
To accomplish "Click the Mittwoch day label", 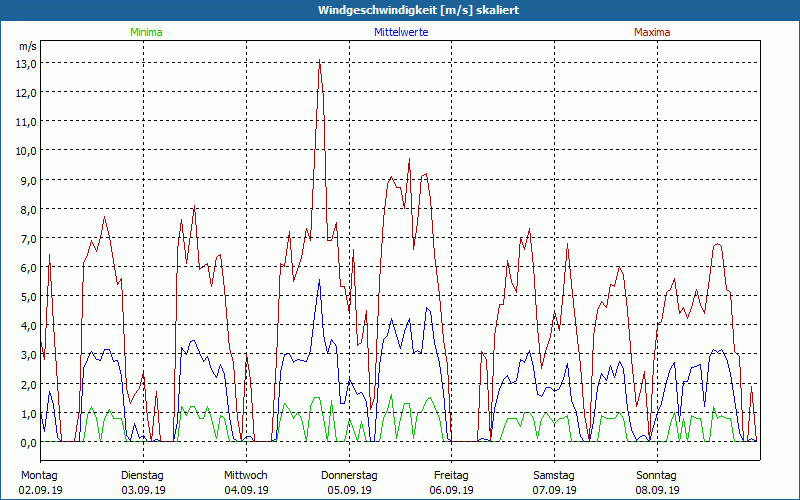I will pyautogui.click(x=246, y=476).
